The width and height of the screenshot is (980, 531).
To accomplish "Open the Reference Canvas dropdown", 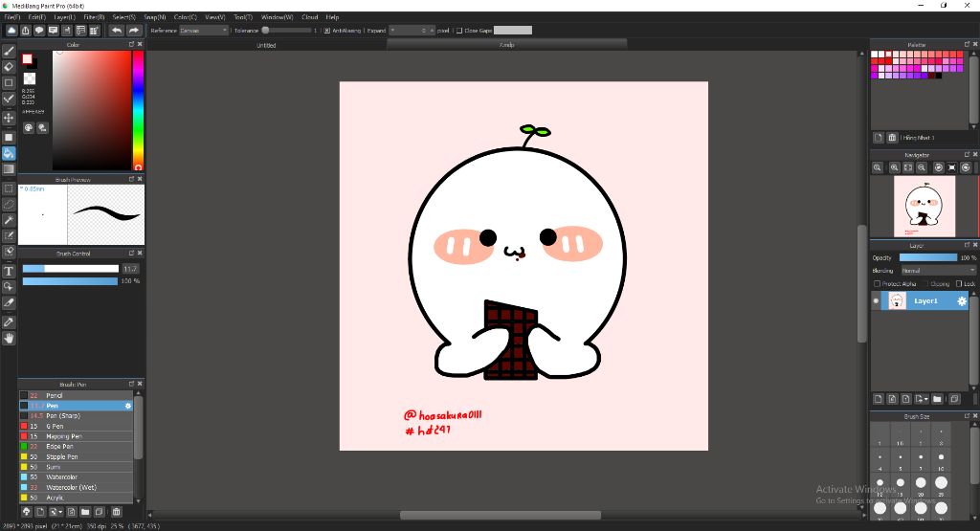I will pos(204,31).
